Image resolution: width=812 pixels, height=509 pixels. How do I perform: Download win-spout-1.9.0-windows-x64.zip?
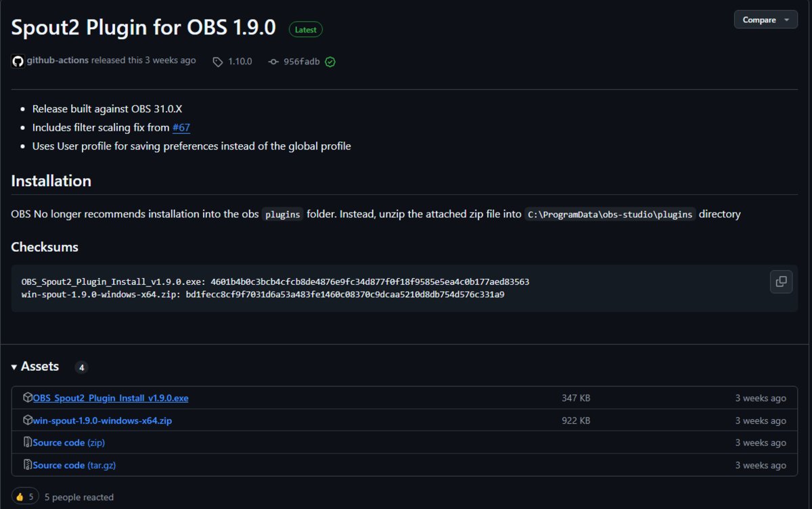(x=102, y=420)
